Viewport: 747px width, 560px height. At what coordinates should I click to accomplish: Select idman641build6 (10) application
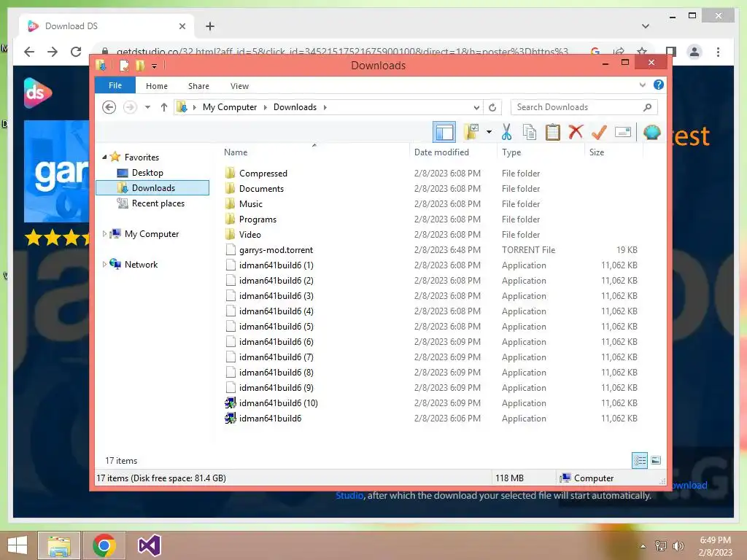[278, 403]
